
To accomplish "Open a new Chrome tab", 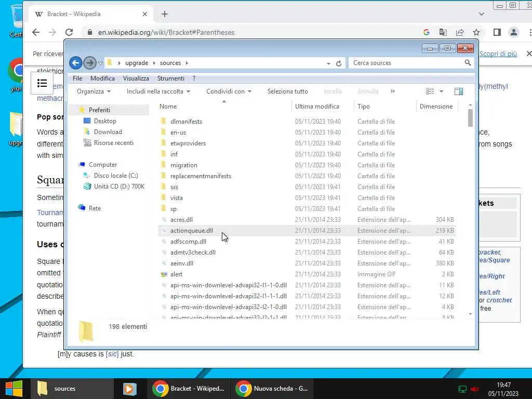I will [165, 14].
